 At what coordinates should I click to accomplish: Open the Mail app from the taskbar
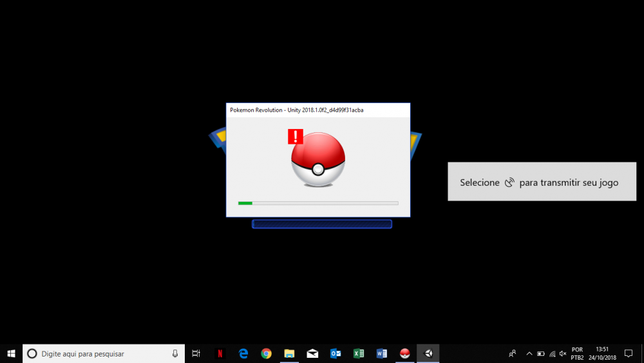point(312,353)
